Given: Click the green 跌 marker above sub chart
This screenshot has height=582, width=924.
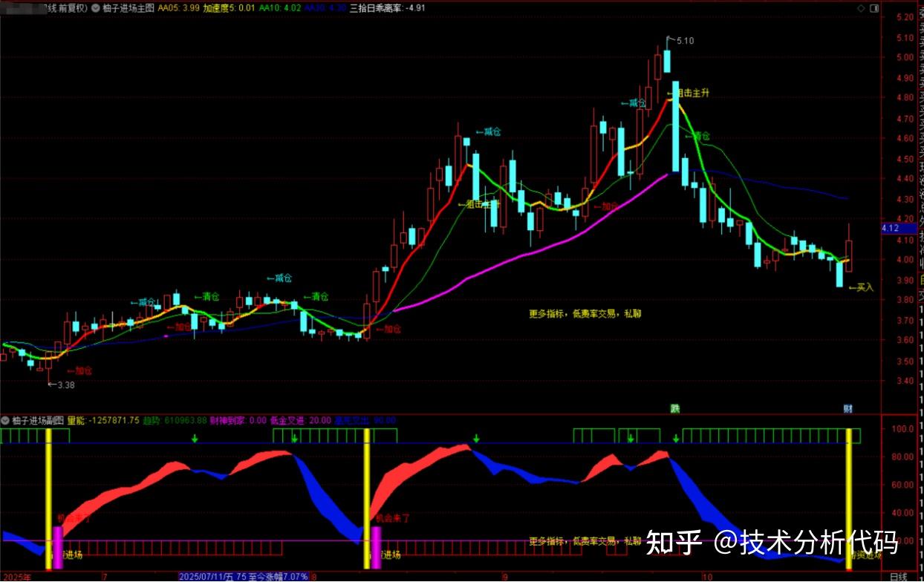Looking at the screenshot, I should tap(675, 408).
